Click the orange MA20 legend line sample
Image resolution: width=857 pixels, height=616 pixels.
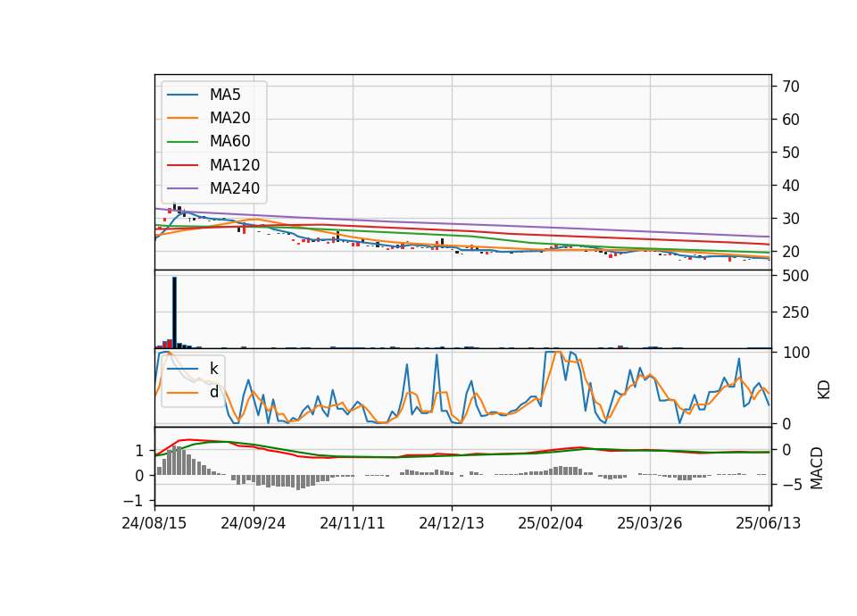182,119
